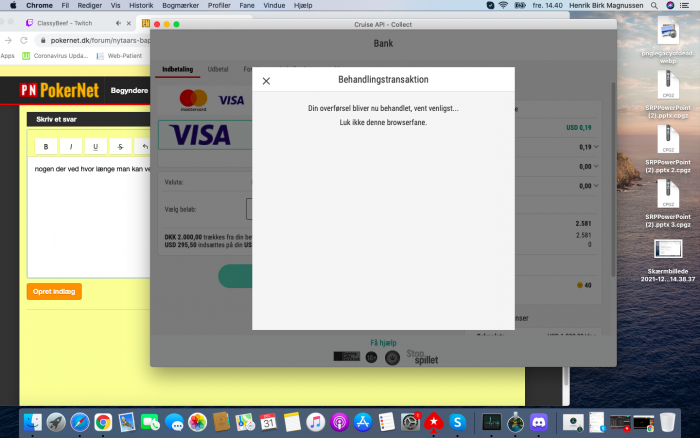Open Preview app in the Dock

tap(127, 422)
